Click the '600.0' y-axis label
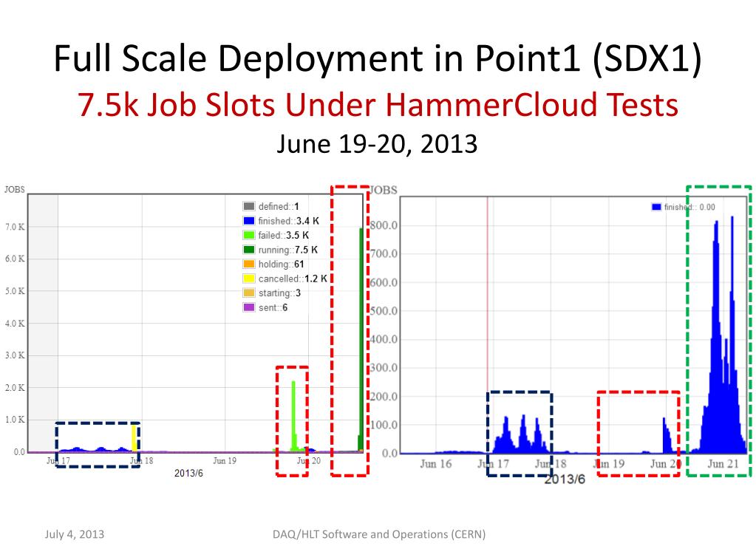 pyautogui.click(x=384, y=282)
